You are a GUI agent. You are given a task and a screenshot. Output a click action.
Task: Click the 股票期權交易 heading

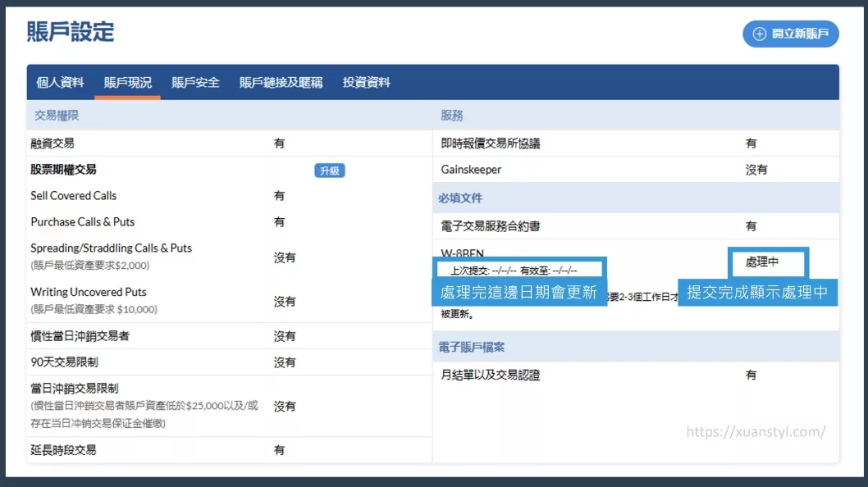[x=63, y=170]
